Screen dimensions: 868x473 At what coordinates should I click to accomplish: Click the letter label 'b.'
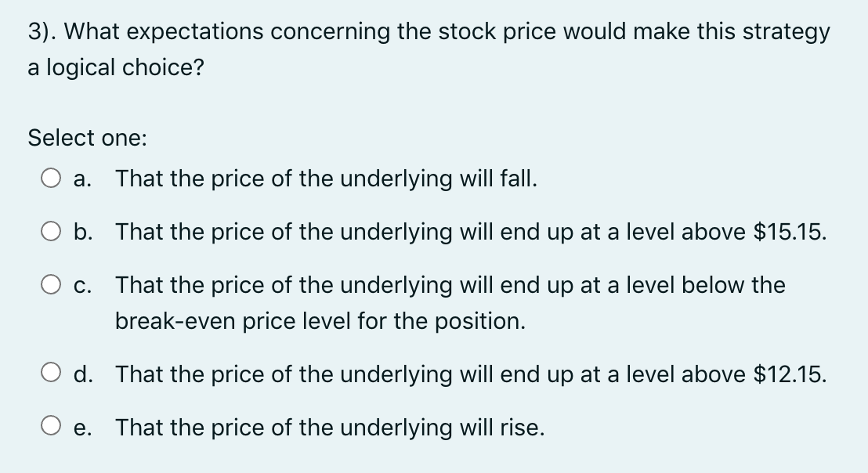coord(83,232)
